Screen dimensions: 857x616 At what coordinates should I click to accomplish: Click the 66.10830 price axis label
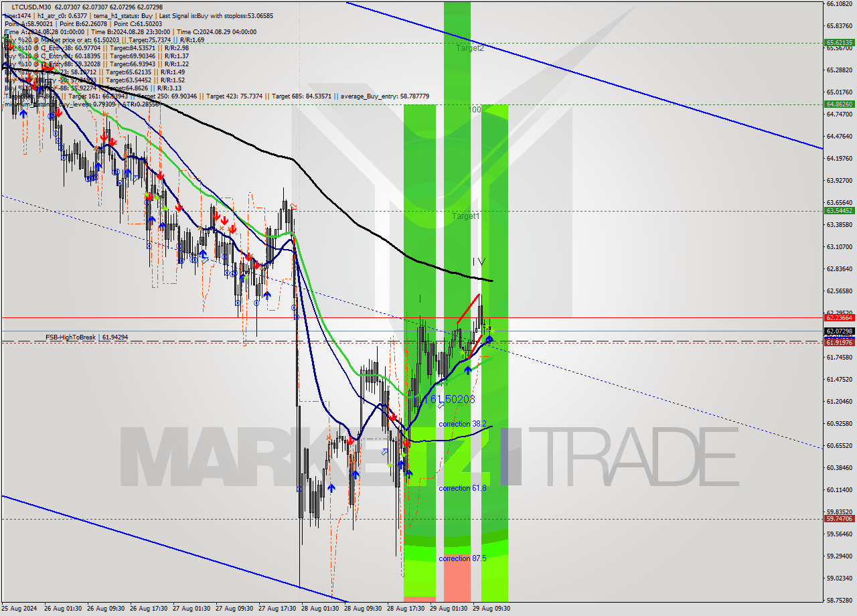pyautogui.click(x=839, y=4)
